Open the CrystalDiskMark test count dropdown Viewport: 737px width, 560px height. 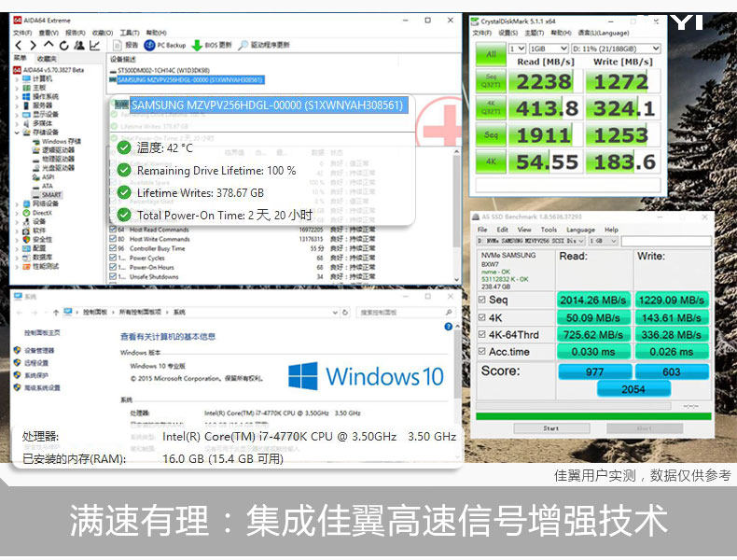[x=518, y=49]
